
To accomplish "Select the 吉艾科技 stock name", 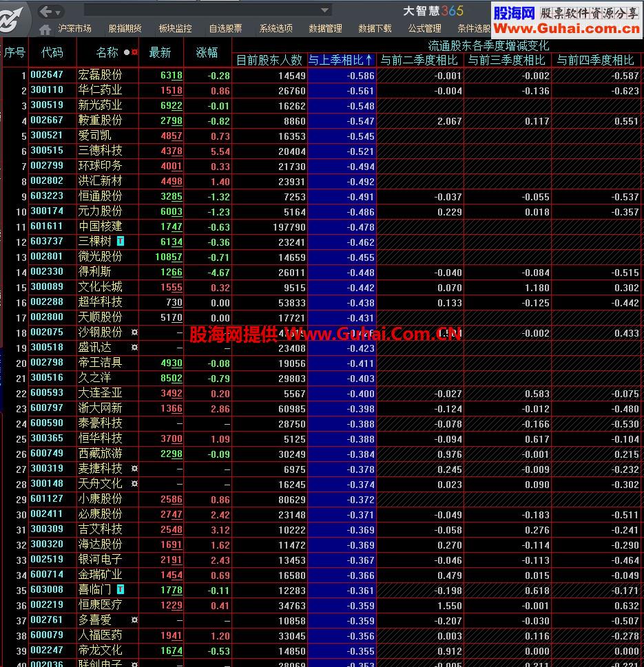I will (x=100, y=529).
